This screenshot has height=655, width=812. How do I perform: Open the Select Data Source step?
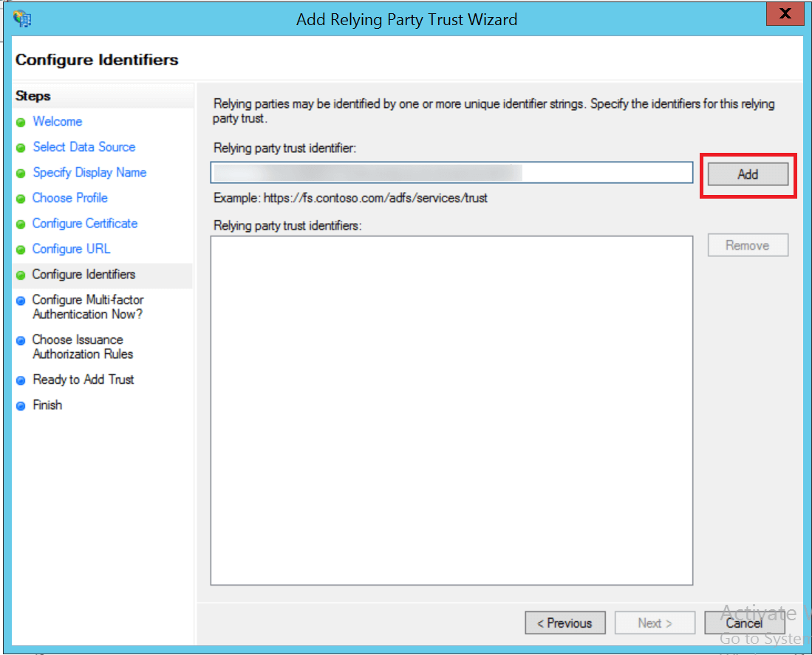pyautogui.click(x=84, y=147)
